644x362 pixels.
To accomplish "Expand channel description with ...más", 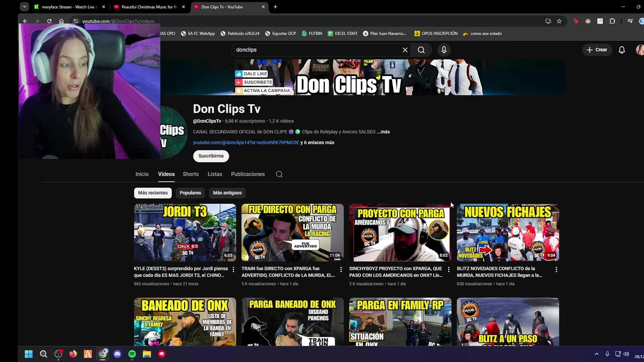I will [x=383, y=132].
